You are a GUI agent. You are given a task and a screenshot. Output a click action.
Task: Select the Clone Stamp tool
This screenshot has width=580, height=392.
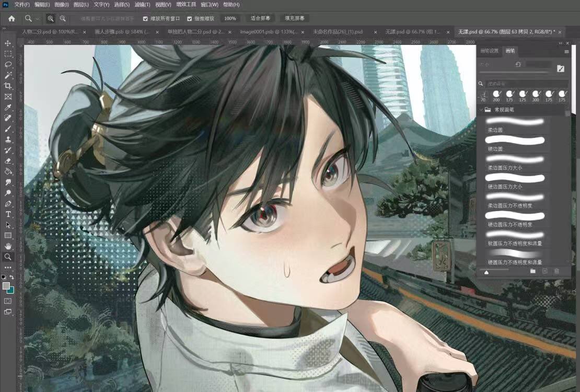point(8,140)
